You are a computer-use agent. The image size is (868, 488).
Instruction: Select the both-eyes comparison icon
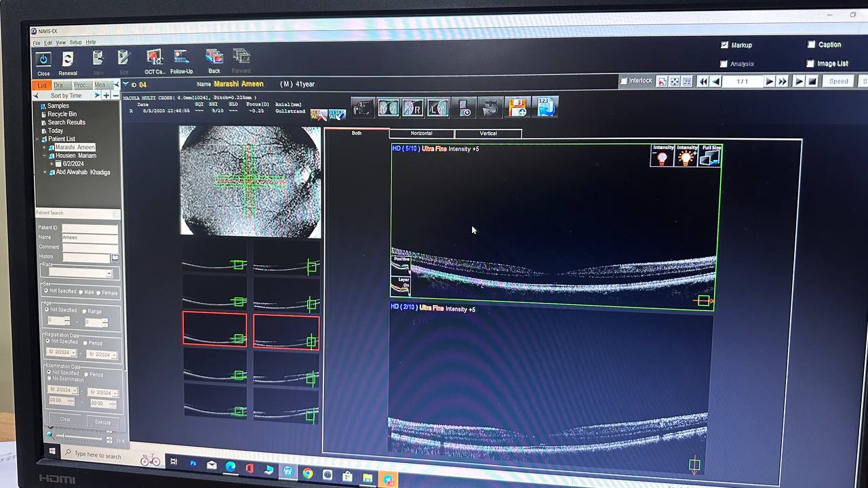[387, 108]
